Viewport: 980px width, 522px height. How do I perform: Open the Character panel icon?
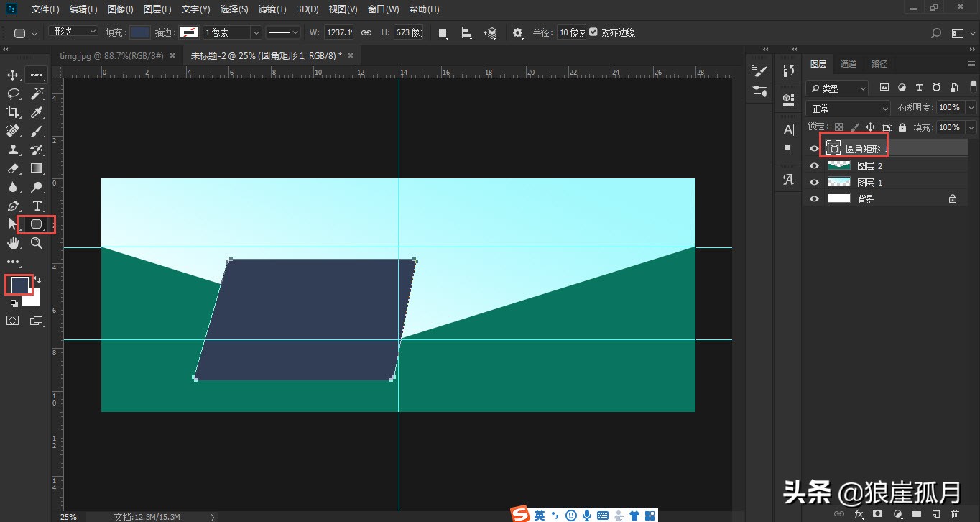788,129
